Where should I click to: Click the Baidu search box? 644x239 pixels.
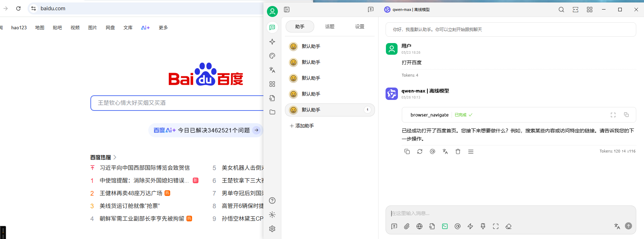pyautogui.click(x=177, y=103)
